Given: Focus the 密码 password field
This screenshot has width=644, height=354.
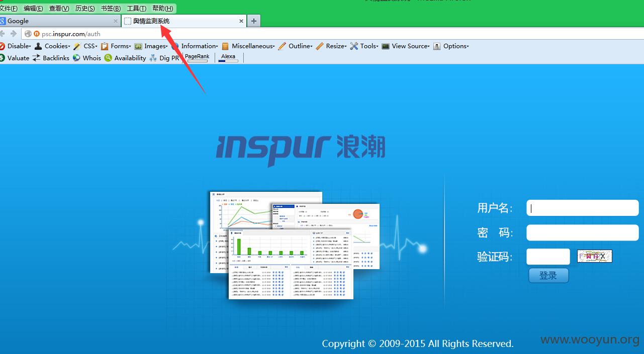Looking at the screenshot, I should 582,232.
